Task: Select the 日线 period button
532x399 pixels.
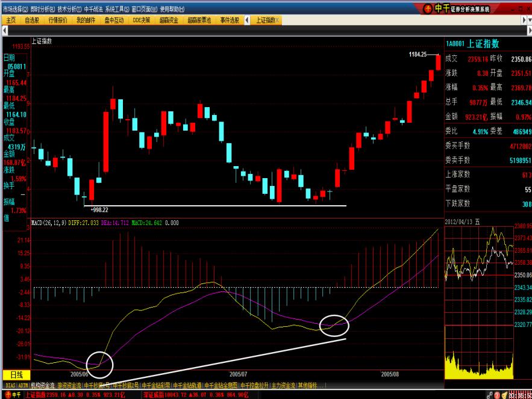Action: pos(16,374)
